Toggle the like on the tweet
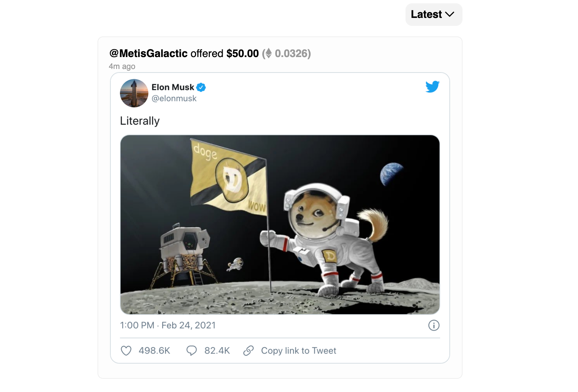 pos(127,351)
